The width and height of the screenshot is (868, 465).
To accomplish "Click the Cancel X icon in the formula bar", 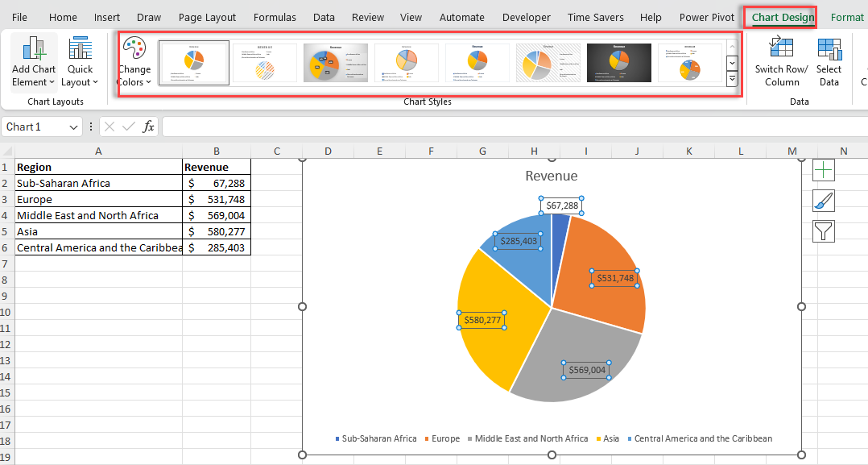I will 110,127.
